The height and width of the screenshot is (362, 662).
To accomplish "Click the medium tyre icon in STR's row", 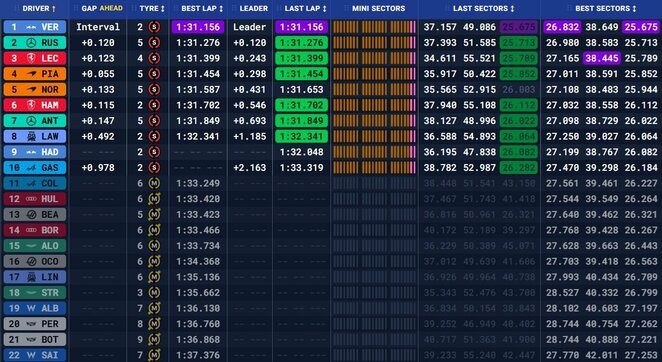I will 154,293.
